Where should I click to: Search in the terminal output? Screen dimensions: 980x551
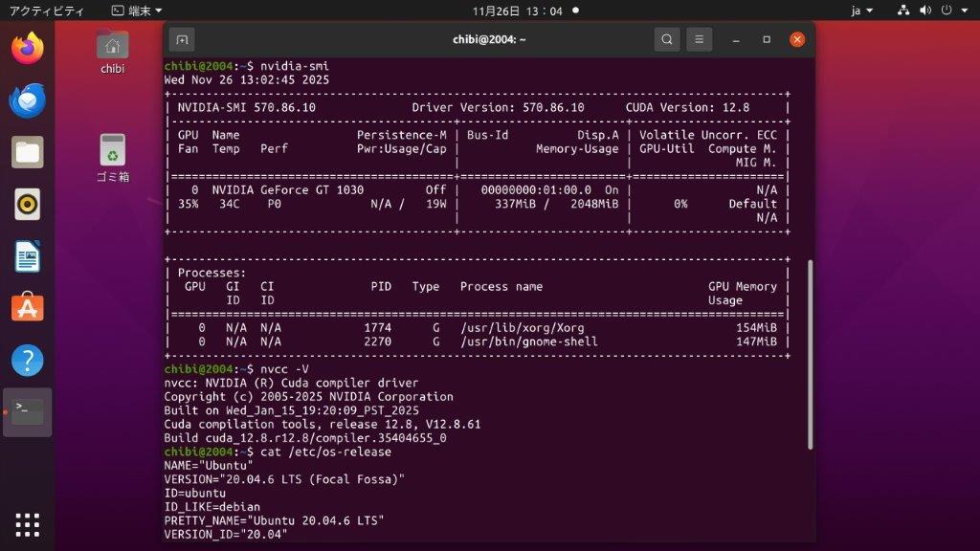point(667,39)
